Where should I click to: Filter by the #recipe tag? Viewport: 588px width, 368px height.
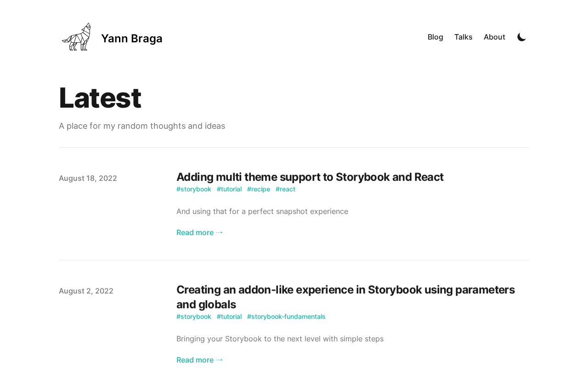point(259,189)
